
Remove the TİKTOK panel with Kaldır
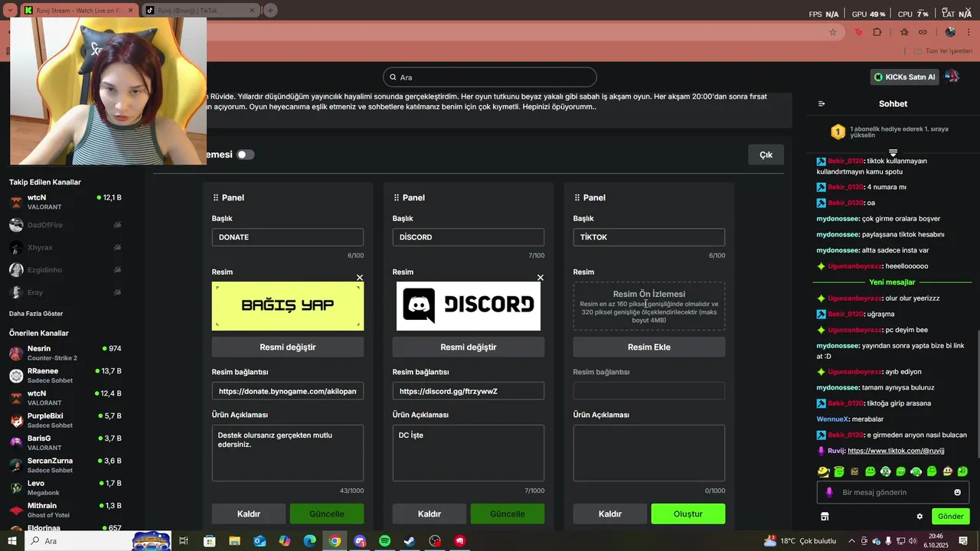coord(610,514)
